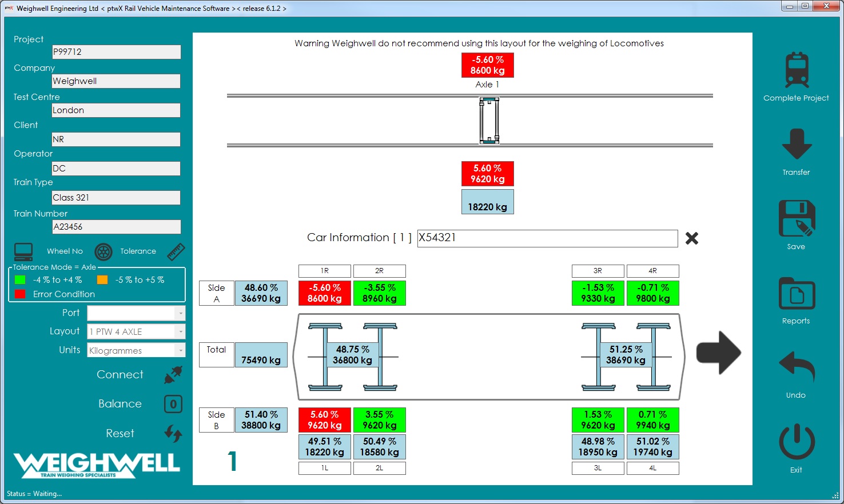Click the Operator input field

[x=116, y=169]
